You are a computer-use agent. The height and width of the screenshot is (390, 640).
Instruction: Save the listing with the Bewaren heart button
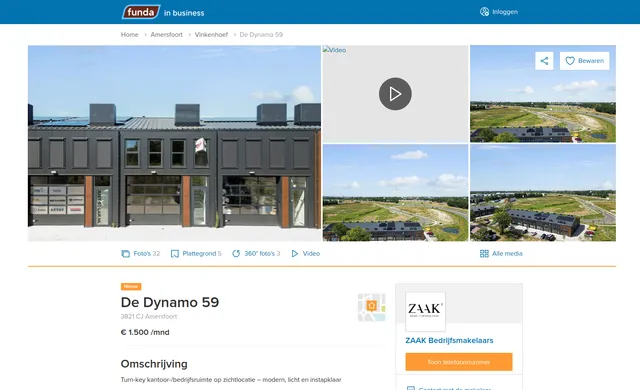point(584,61)
